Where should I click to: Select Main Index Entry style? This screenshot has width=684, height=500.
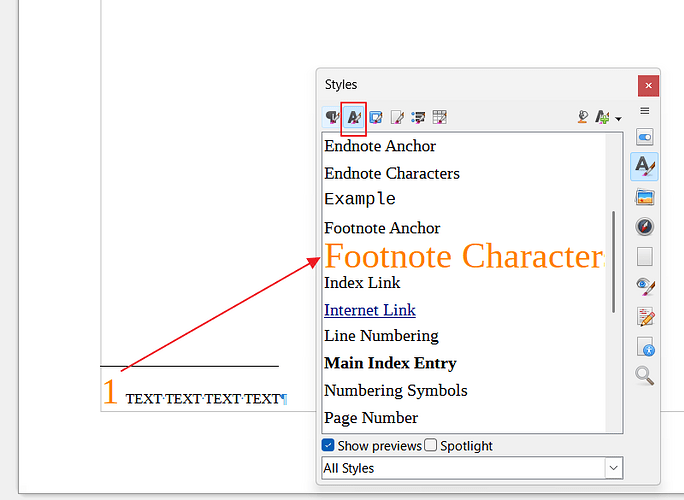(x=390, y=363)
